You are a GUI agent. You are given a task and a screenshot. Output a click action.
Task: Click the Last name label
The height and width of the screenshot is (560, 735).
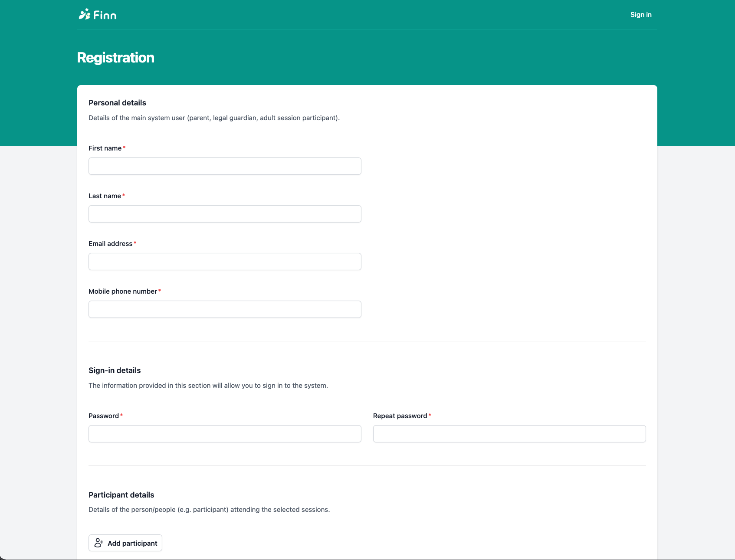[105, 196]
